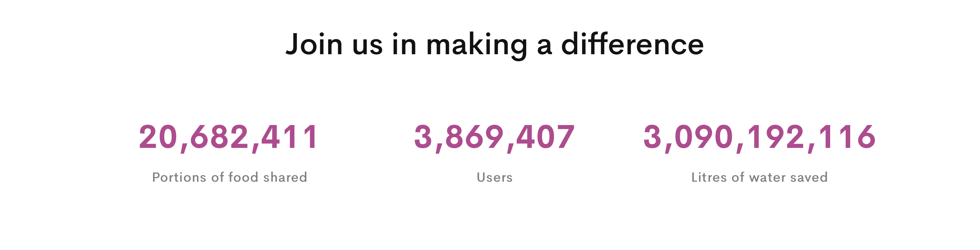Click the leading "20" digits of first counter
This screenshot has width=980, height=250.
[x=158, y=136]
